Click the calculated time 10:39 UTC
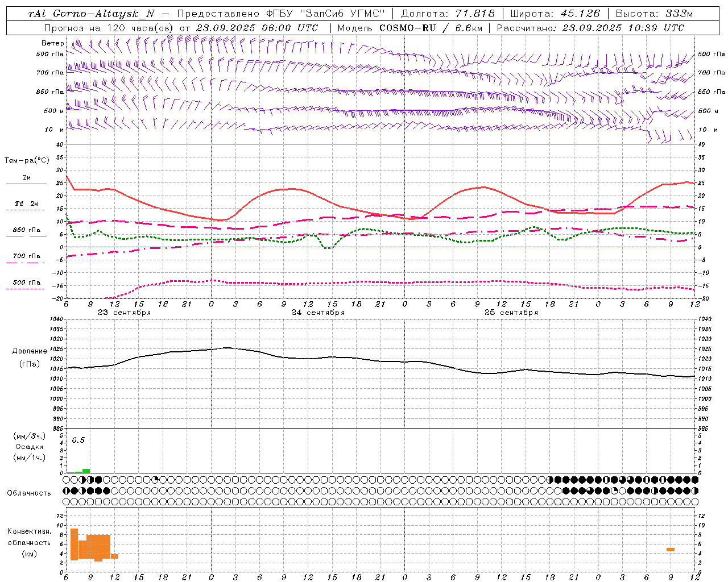Image resolution: width=728 pixels, height=582 pixels. tap(655, 28)
